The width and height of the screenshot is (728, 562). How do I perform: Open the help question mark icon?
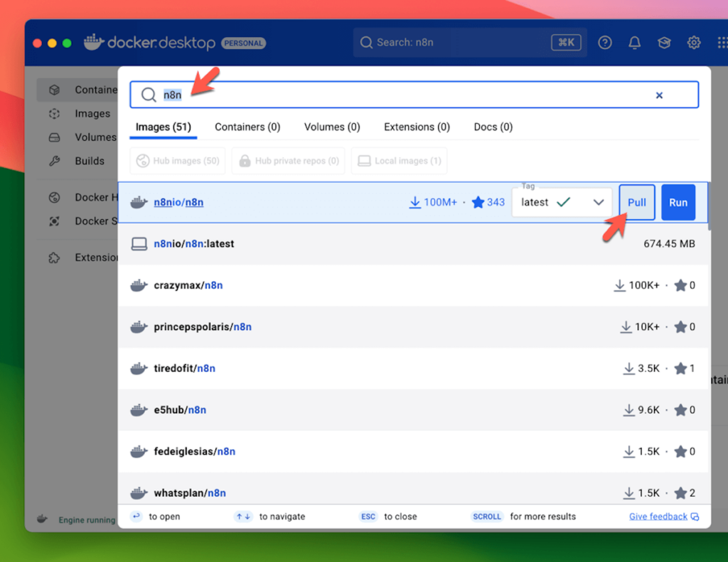604,43
